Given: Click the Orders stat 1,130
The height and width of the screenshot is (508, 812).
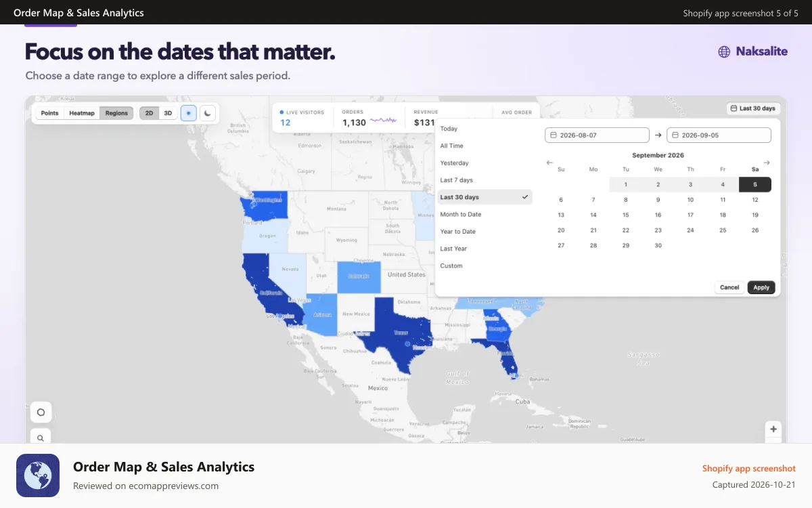Looking at the screenshot, I should point(354,123).
